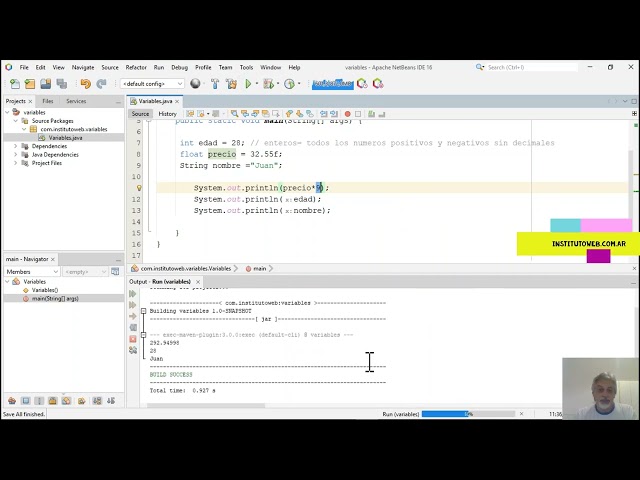Click the lightbulb hint on line 11
640x480 pixels.
139,188
